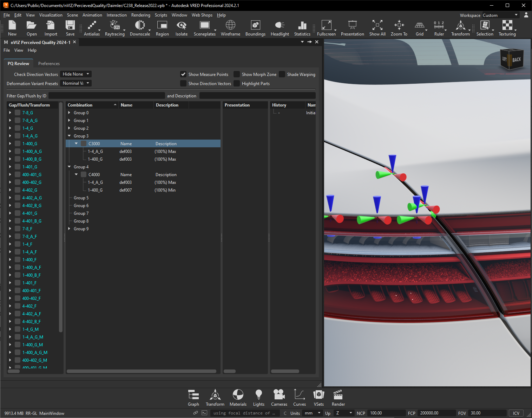Collapse Group 4 in Combination tree
The width and height of the screenshot is (532, 418).
pyautogui.click(x=69, y=167)
